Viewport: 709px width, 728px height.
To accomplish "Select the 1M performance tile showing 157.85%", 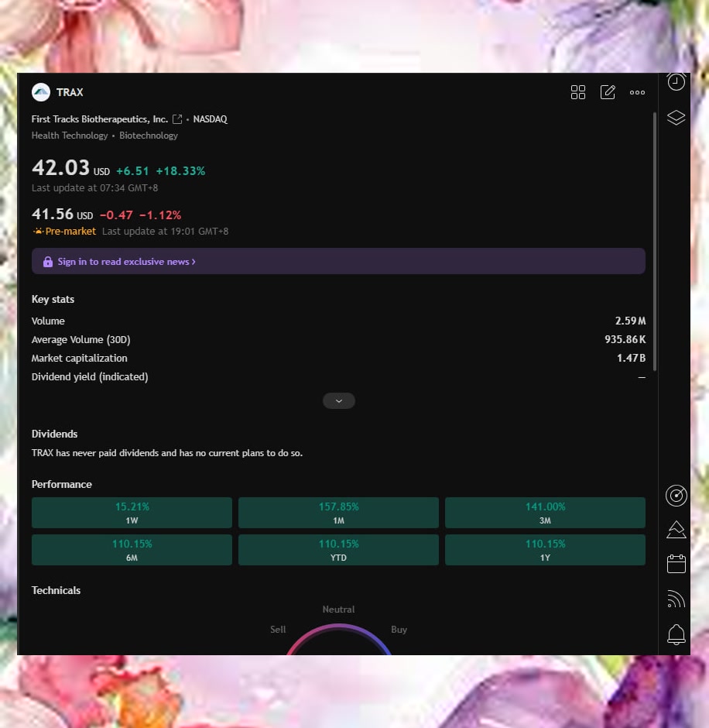I will [338, 513].
